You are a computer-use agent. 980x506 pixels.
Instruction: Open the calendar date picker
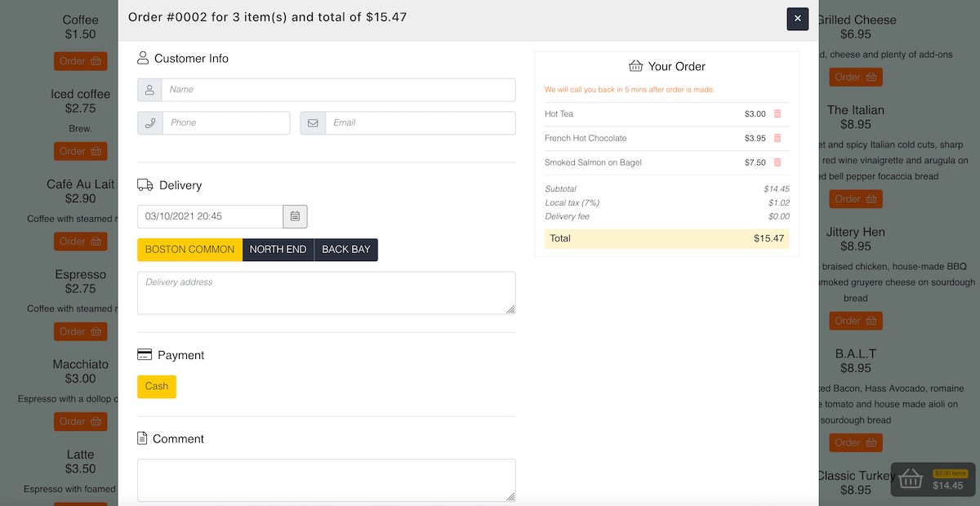[x=295, y=217]
